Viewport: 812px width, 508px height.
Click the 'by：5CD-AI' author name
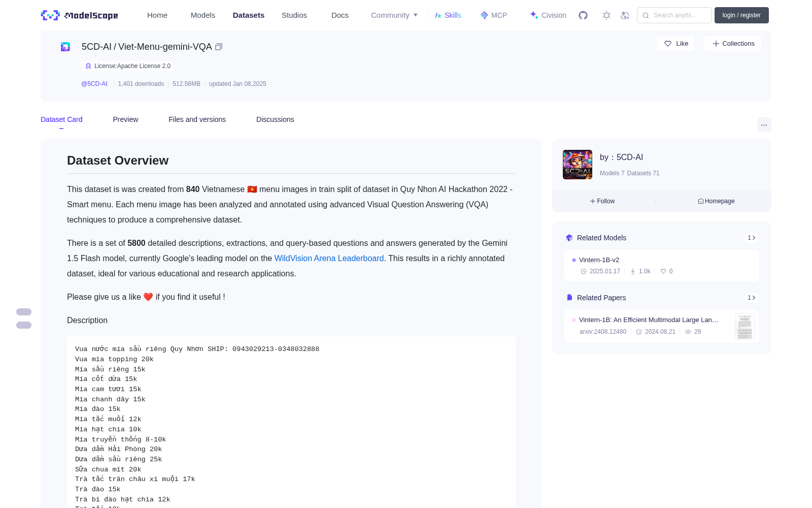coord(621,157)
